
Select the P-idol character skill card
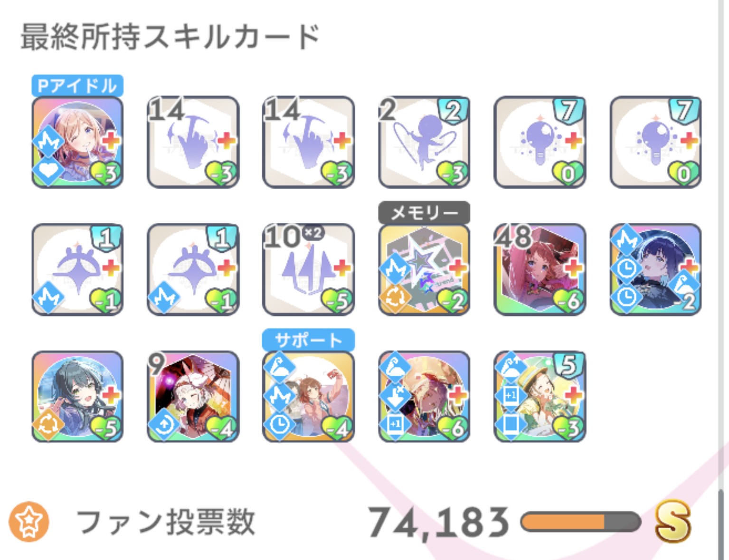[77, 142]
